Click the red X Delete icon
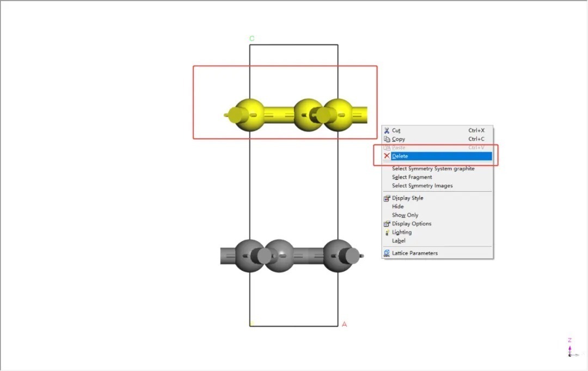Image resolution: width=588 pixels, height=371 pixels. (x=387, y=156)
